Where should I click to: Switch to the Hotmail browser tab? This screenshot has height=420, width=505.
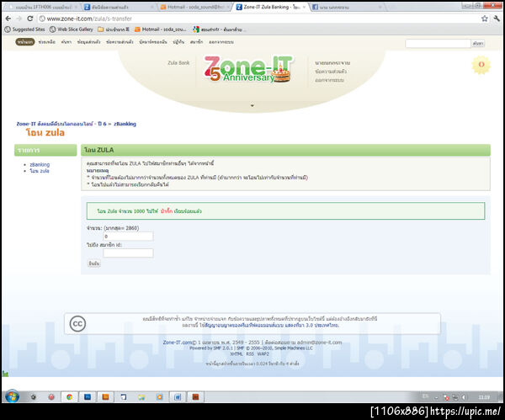[195, 7]
